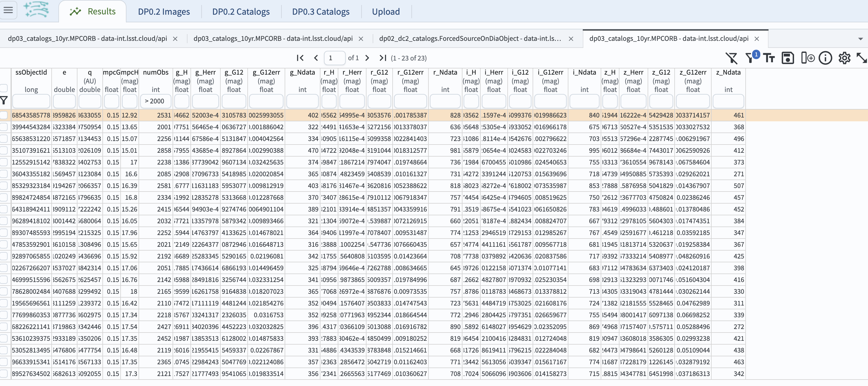Clear all table filters

731,58
